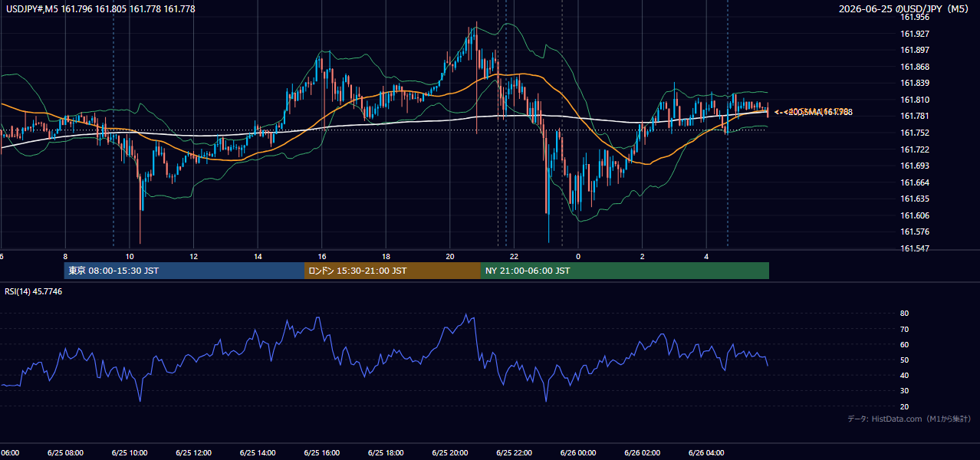Click the bottom date label 6/25 22:00
This screenshot has width=980, height=460.
tap(514, 453)
